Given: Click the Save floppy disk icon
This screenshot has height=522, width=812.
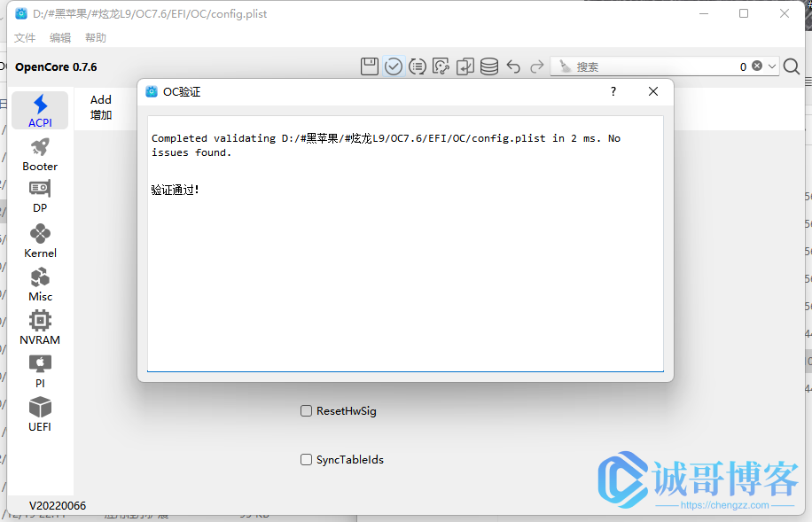Looking at the screenshot, I should pos(370,66).
